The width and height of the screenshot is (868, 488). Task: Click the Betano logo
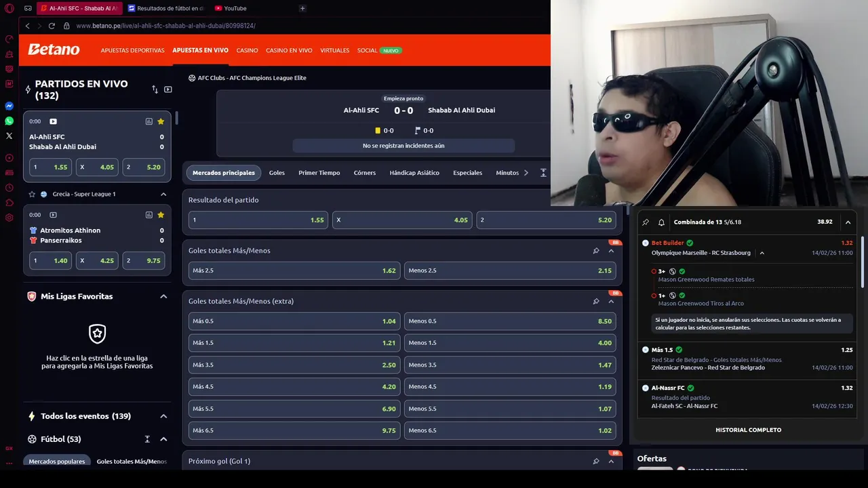(54, 49)
